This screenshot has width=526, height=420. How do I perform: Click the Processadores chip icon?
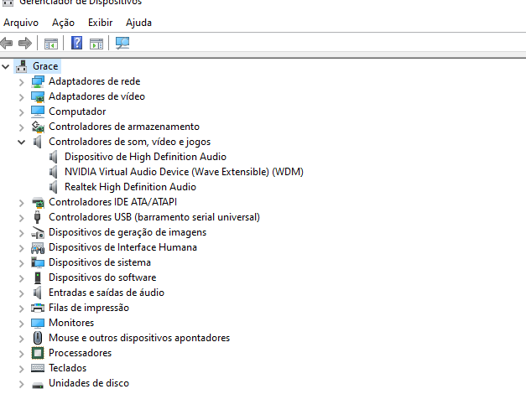(x=38, y=353)
